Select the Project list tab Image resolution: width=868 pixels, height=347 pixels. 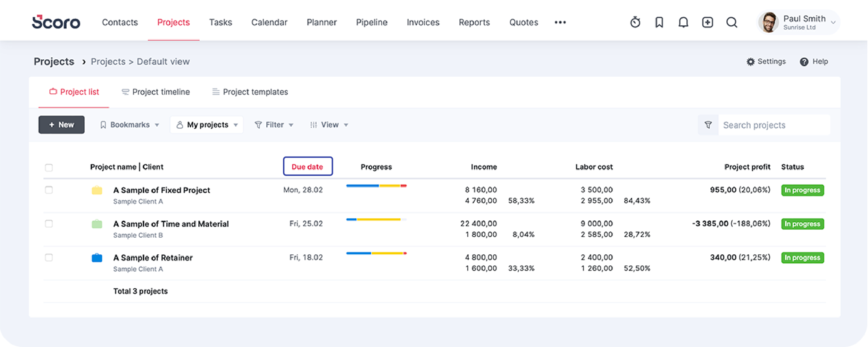tap(74, 92)
